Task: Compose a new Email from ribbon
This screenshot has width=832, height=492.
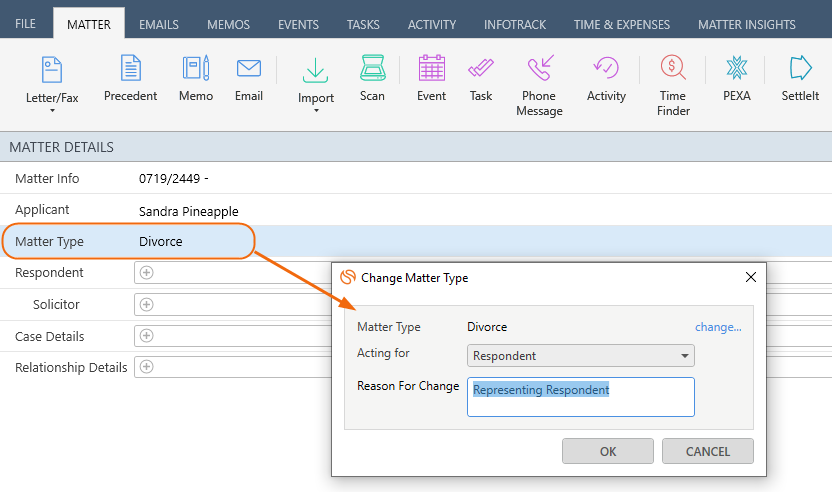Action: point(249,79)
